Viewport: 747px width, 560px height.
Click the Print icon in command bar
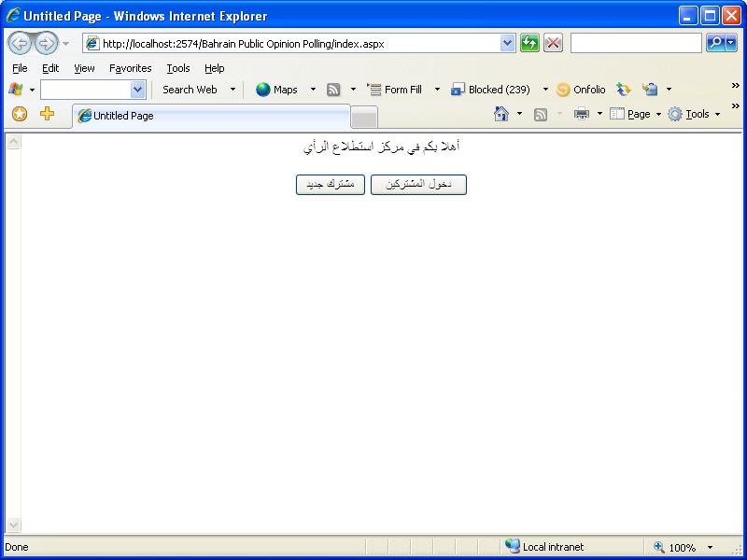coord(581,114)
